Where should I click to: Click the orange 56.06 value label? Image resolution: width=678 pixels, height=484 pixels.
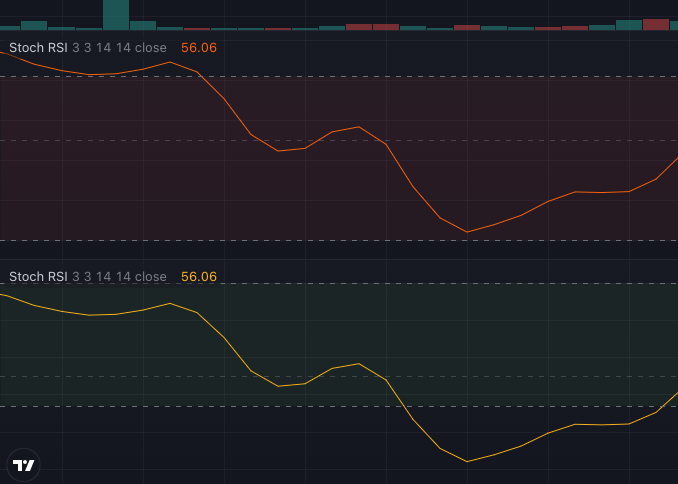click(x=199, y=48)
